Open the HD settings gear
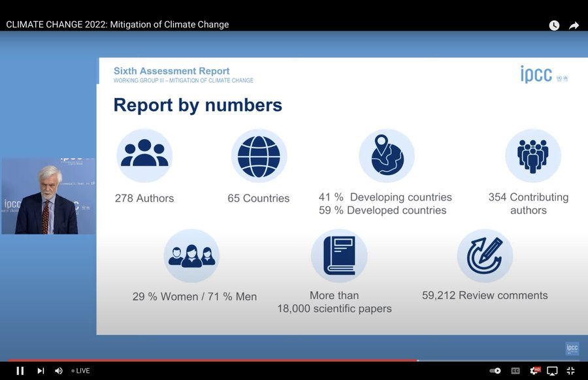This screenshot has height=380, width=588. (534, 371)
